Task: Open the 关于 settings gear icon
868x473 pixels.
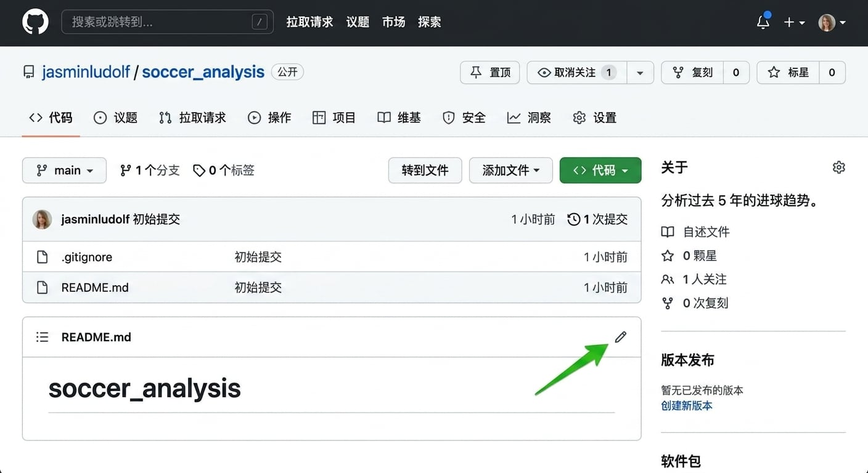Action: tap(838, 168)
